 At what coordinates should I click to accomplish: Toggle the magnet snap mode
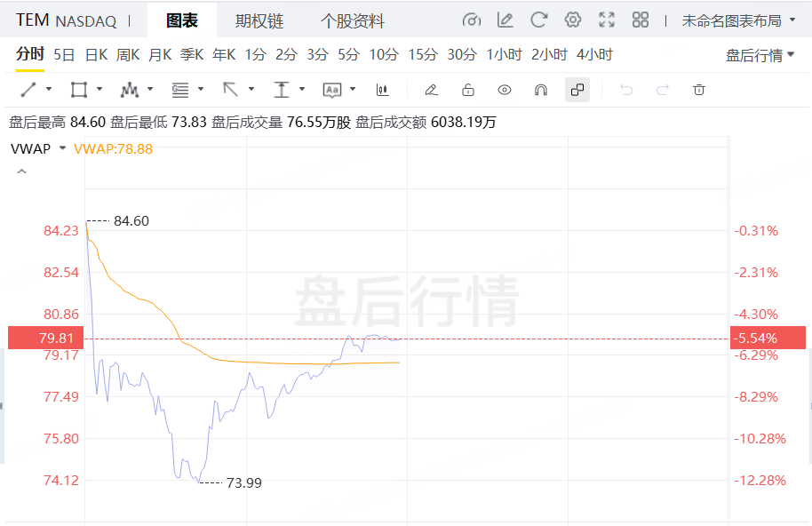click(540, 90)
